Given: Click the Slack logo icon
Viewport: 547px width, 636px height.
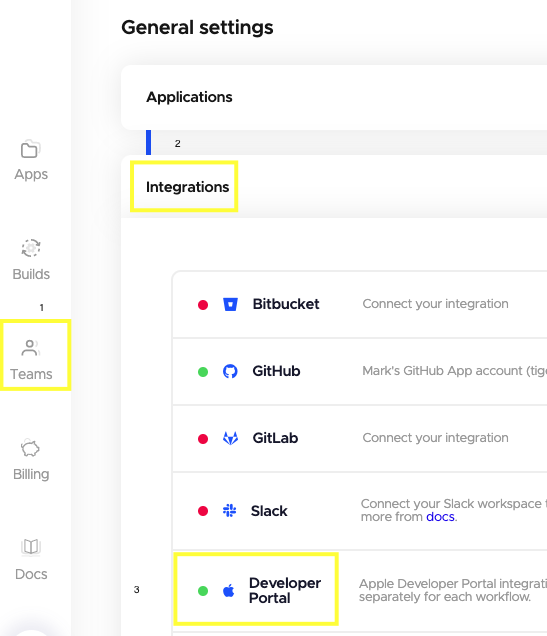Looking at the screenshot, I should [230, 510].
